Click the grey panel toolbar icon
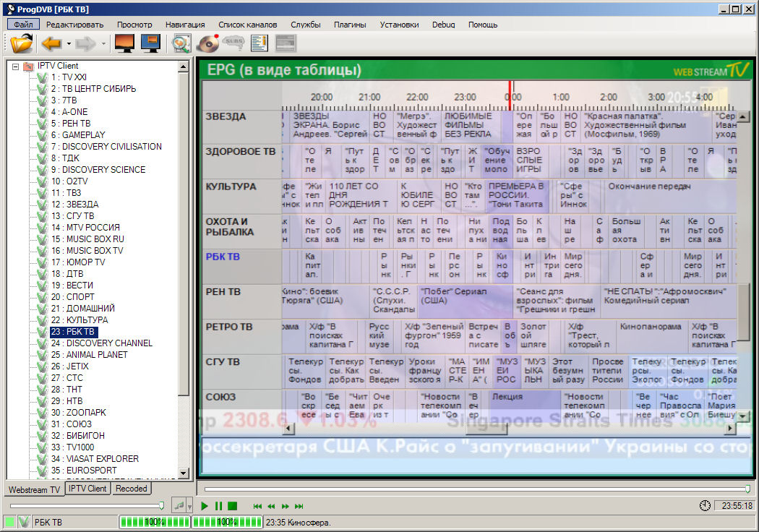This screenshot has width=759, height=532. point(285,43)
